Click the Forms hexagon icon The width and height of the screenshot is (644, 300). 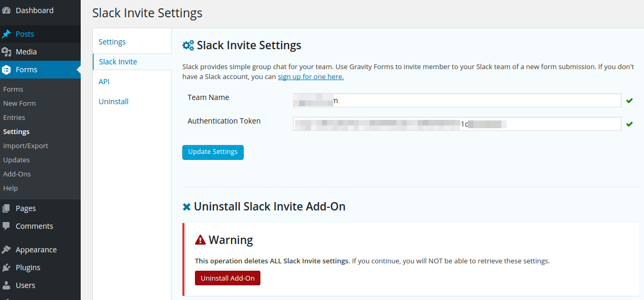pyautogui.click(x=7, y=70)
